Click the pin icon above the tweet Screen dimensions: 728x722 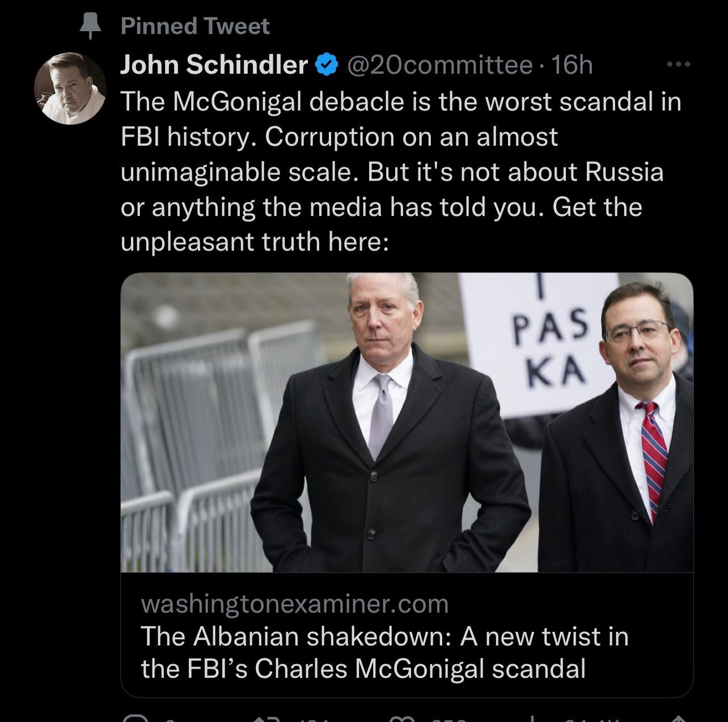point(90,26)
